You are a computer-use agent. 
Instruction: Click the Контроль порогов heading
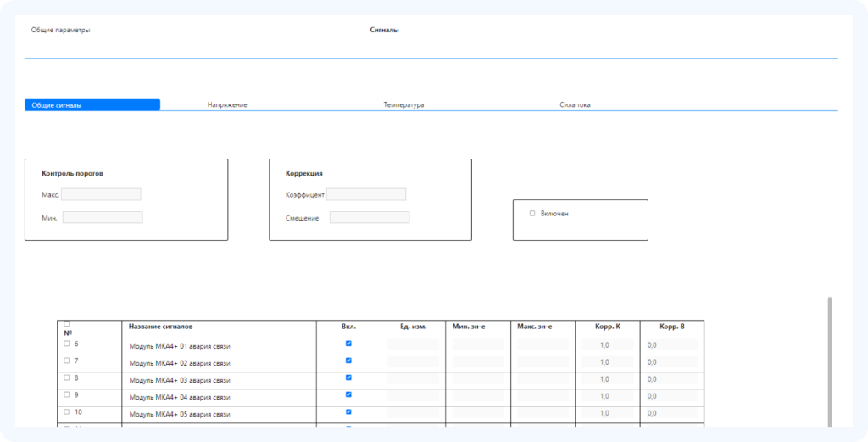pyautogui.click(x=73, y=173)
